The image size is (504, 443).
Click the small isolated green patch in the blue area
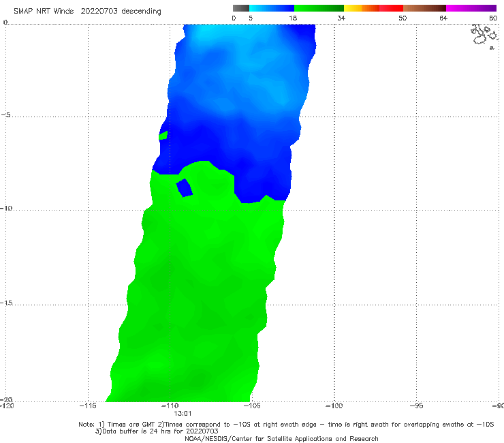[163, 136]
